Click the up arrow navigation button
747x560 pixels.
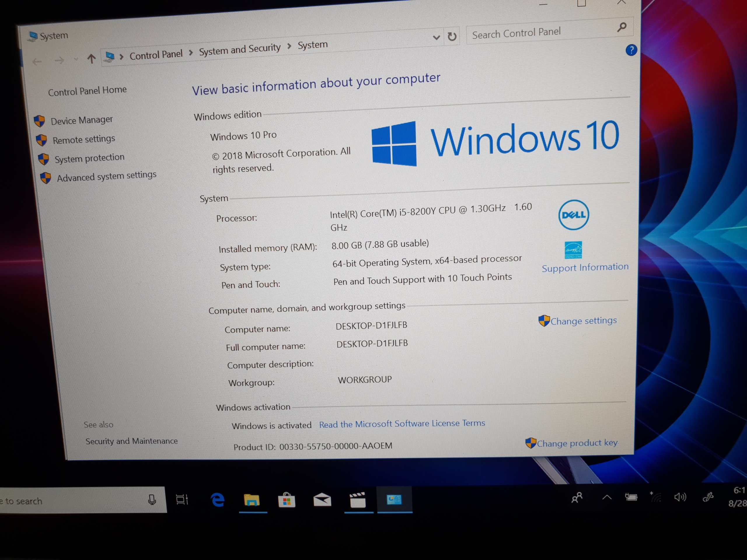pos(91,59)
